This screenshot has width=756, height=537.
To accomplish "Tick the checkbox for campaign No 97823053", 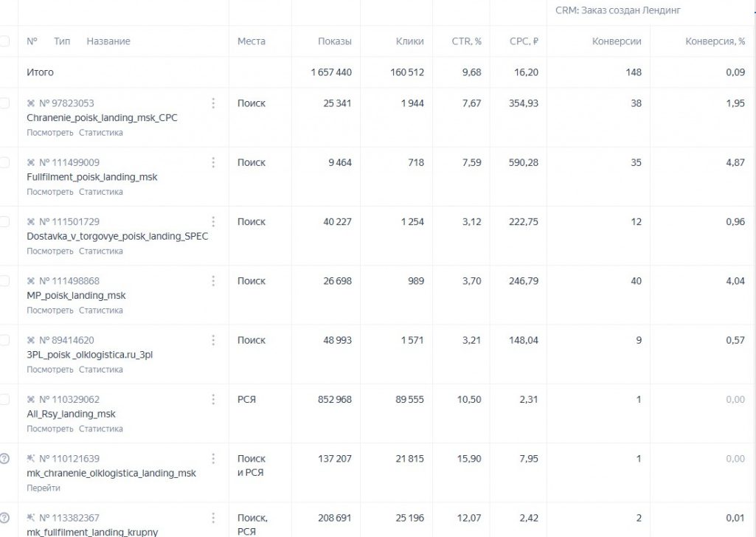I will pyautogui.click(x=4, y=103).
